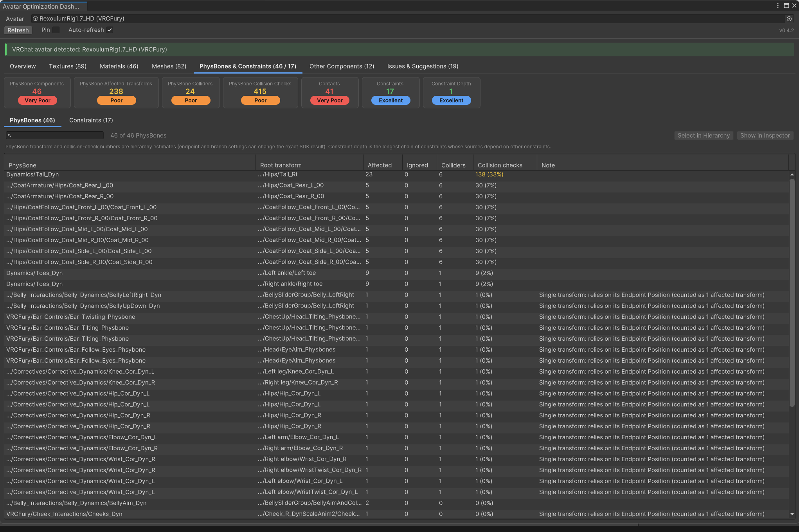Click the avatar prefab cube icon
799x532 pixels.
click(35, 19)
